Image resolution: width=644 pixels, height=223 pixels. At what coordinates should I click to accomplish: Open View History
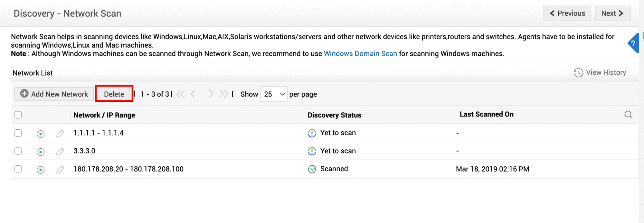tap(600, 73)
